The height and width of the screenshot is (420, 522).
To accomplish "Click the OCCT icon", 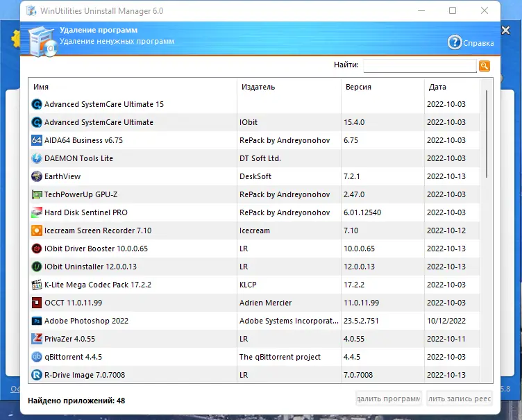I will tap(37, 303).
